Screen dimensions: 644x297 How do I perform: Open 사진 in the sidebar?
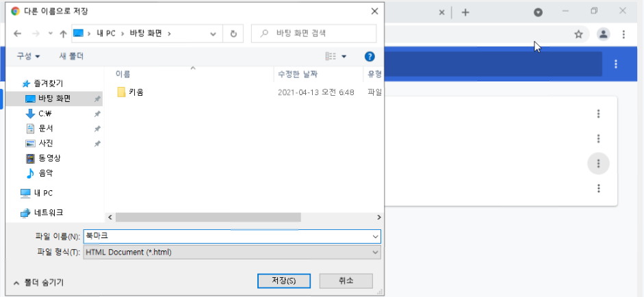(x=46, y=143)
